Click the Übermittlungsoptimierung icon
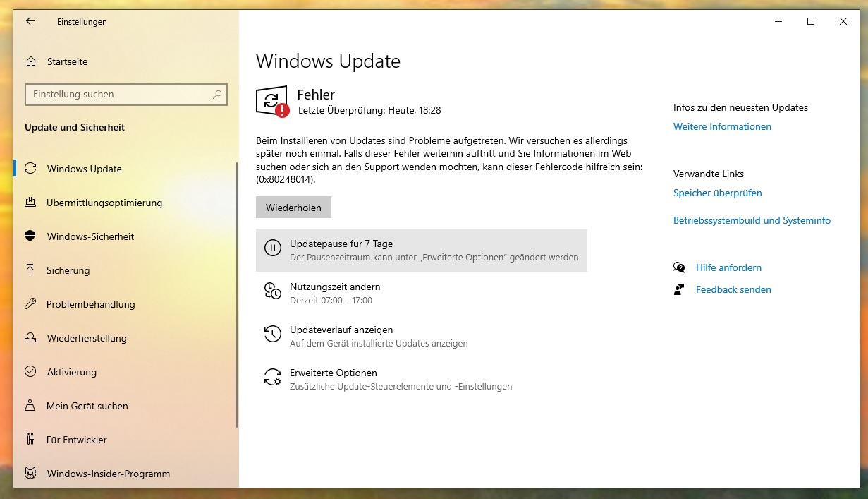Screen dimensions: 868x499 pos(30,203)
